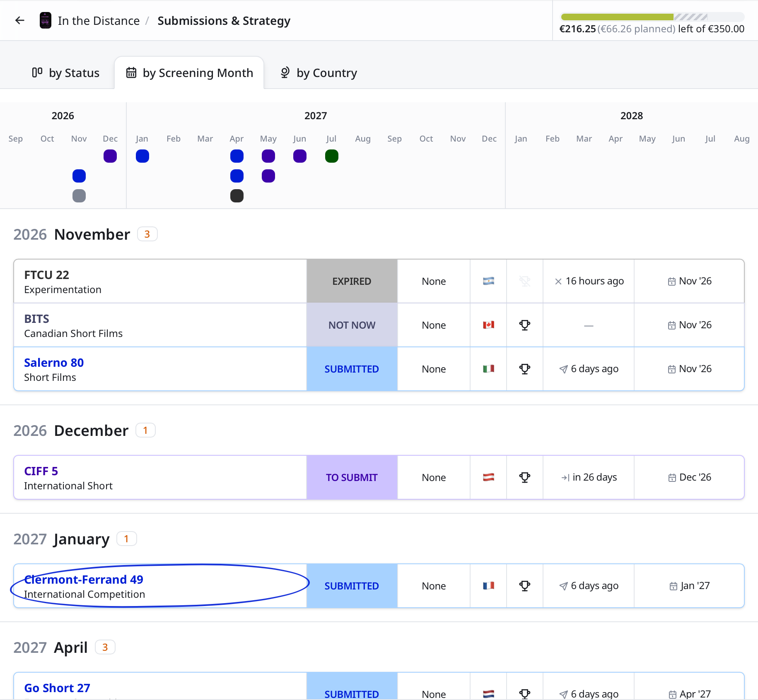Click the '16 hours ago' cell for FTCU 22
Screen dimensions: 758x700
[x=589, y=281]
